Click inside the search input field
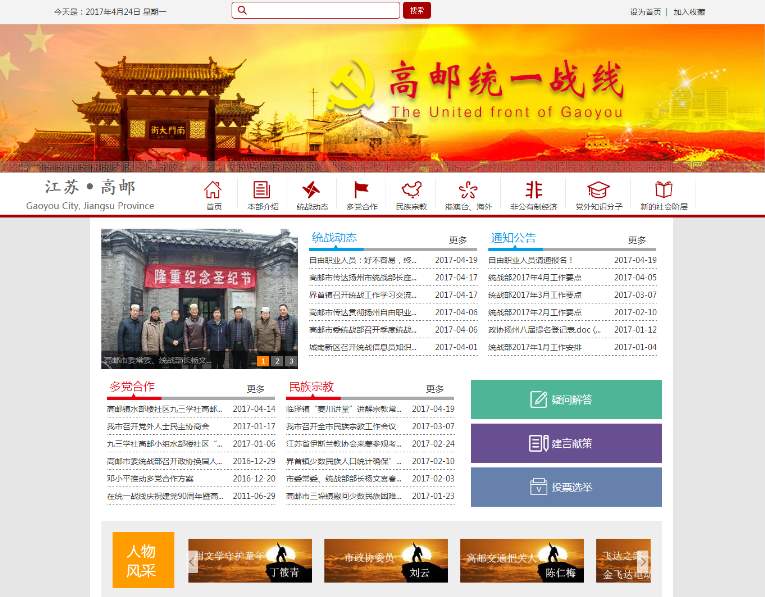 click(x=316, y=11)
